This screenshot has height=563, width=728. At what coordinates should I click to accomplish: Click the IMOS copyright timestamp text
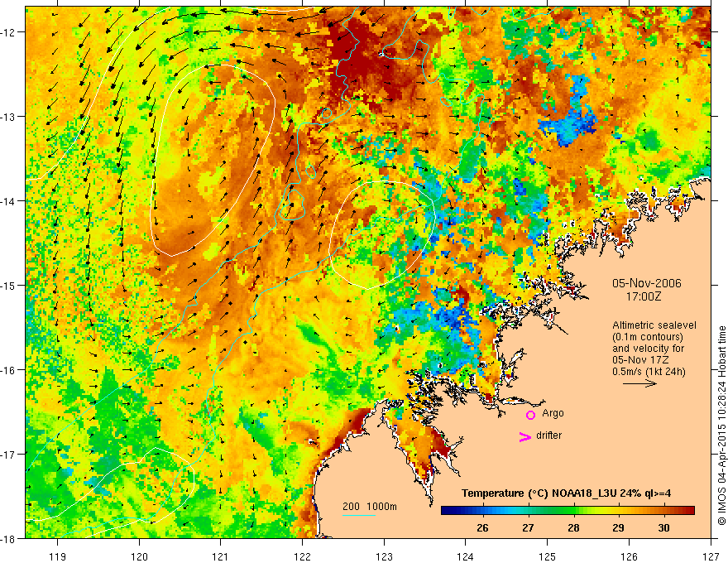pos(721,426)
